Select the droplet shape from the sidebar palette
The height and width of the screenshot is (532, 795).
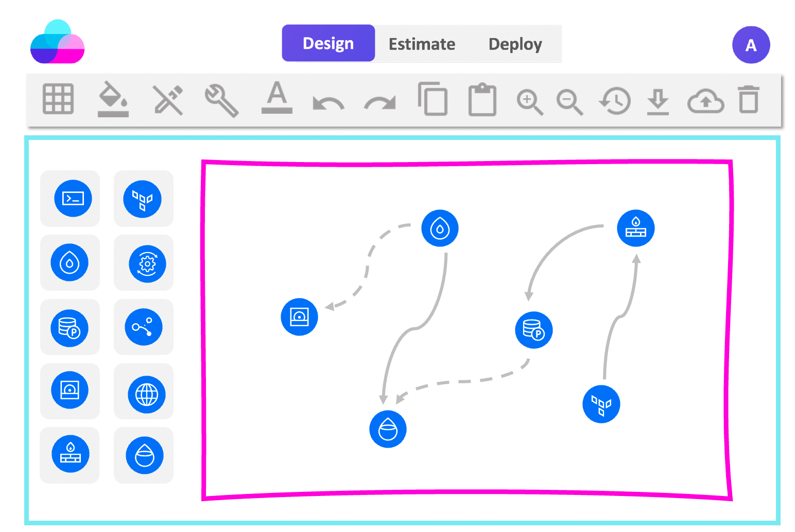tap(70, 263)
